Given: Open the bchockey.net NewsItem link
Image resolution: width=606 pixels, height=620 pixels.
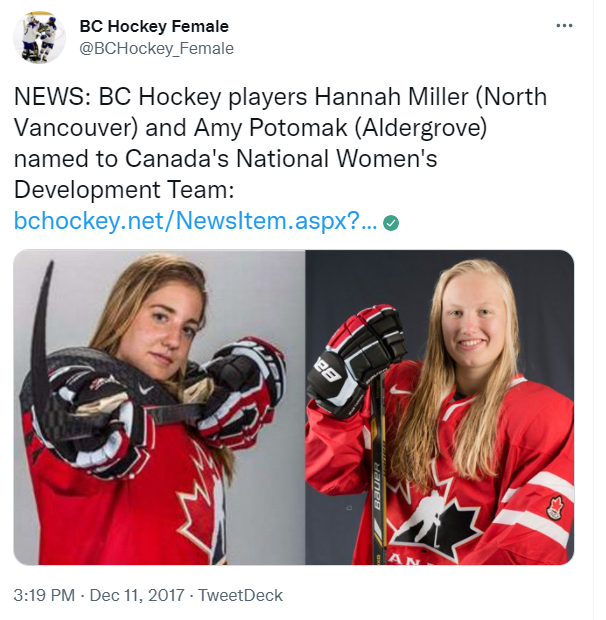Looking at the screenshot, I should (195, 220).
